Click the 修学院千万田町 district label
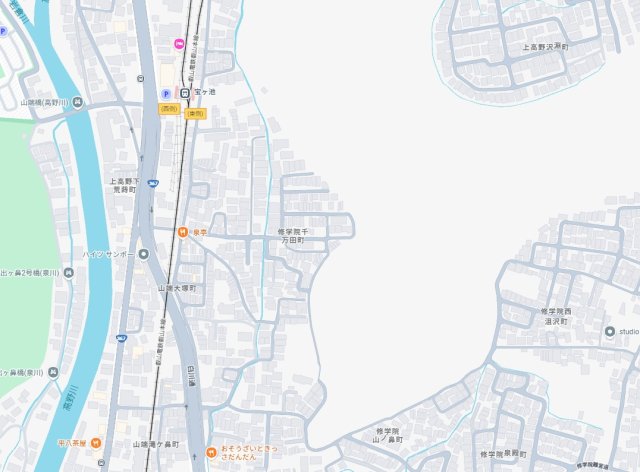Screen dimensions: 640x472 click(x=293, y=236)
